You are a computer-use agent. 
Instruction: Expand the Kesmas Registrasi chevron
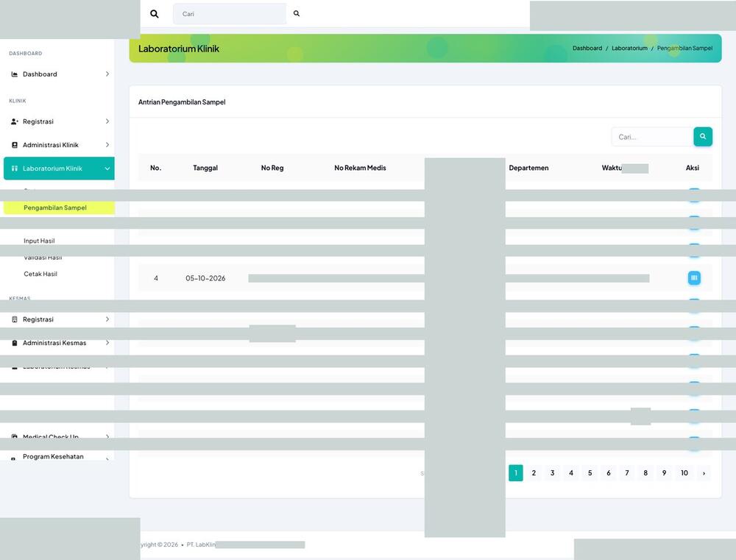(107, 319)
